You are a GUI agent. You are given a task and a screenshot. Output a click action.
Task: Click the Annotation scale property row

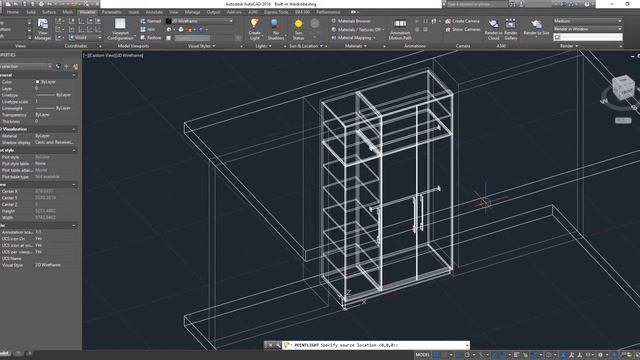click(38, 232)
